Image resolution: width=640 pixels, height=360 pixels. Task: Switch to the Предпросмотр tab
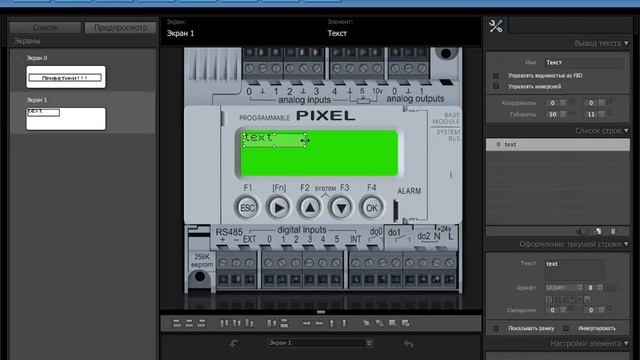(120, 27)
